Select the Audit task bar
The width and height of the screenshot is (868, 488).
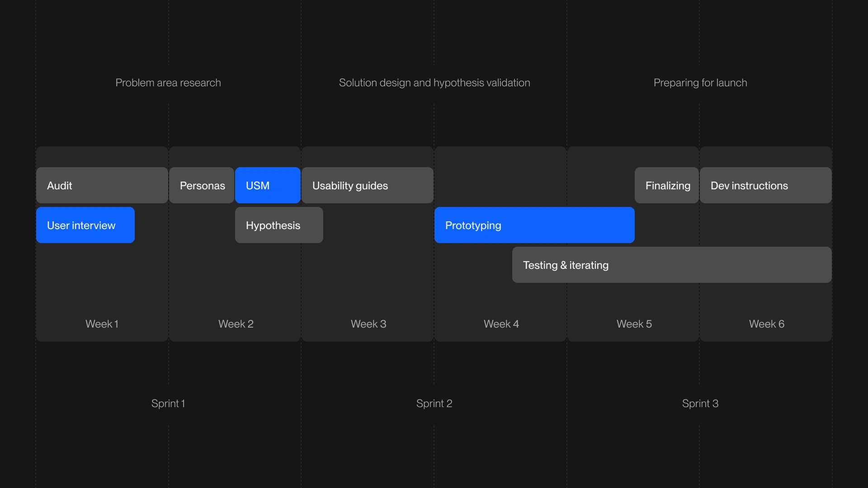coord(102,185)
